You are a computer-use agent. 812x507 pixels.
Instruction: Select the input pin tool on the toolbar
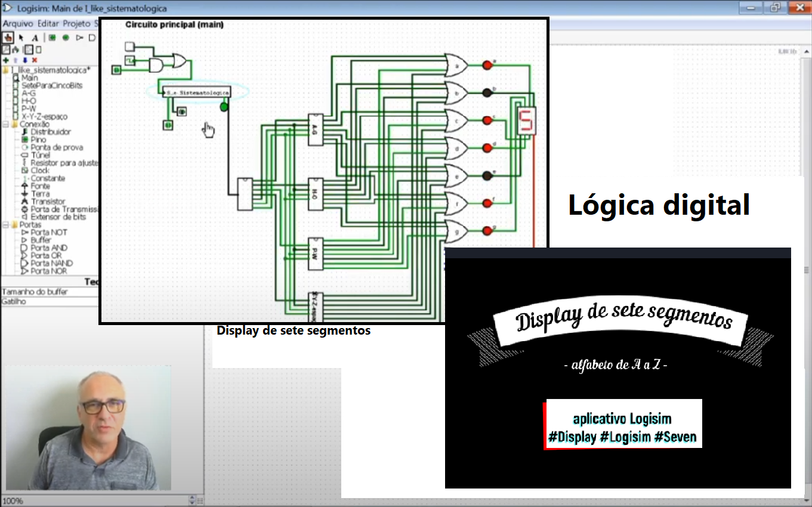(52, 38)
